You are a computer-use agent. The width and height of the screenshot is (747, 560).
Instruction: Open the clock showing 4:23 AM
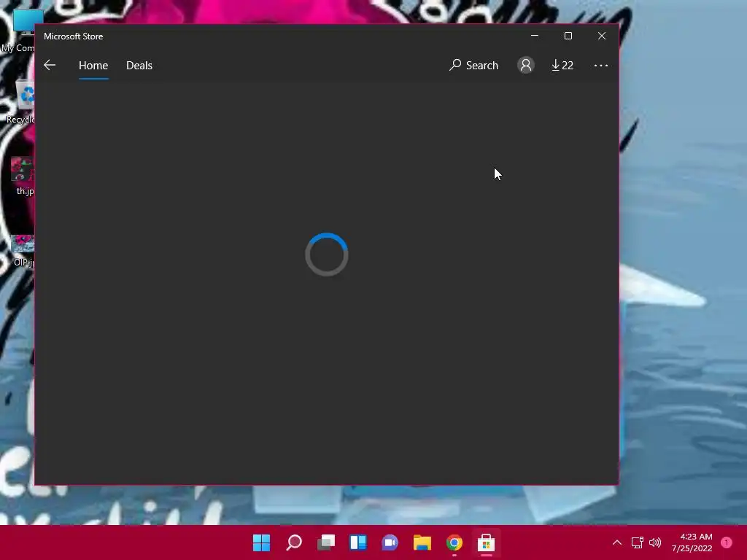[692, 542]
